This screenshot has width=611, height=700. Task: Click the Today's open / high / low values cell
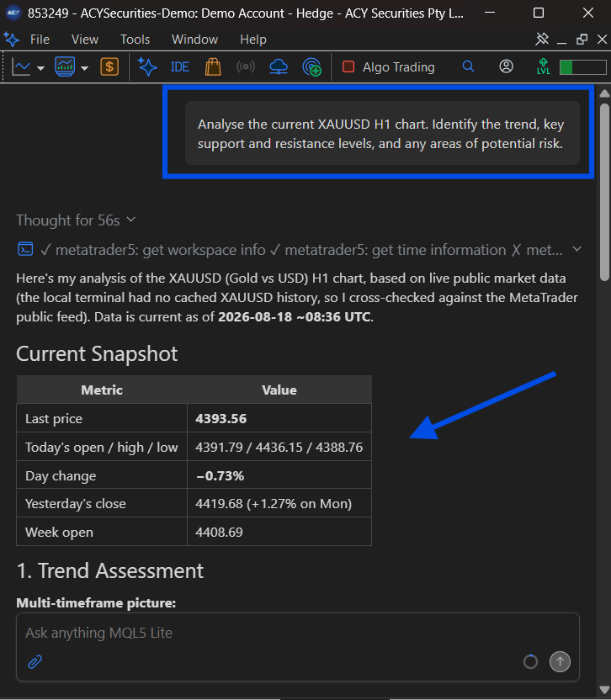click(x=279, y=447)
